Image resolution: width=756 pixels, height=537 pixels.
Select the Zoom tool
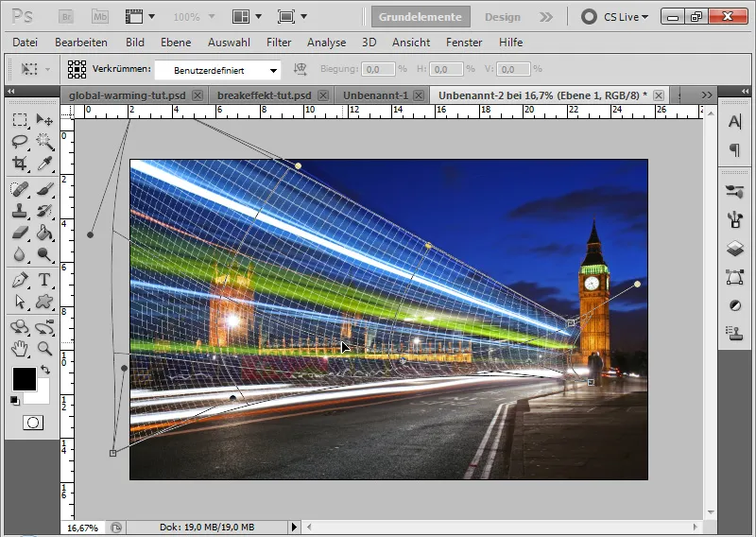point(44,348)
